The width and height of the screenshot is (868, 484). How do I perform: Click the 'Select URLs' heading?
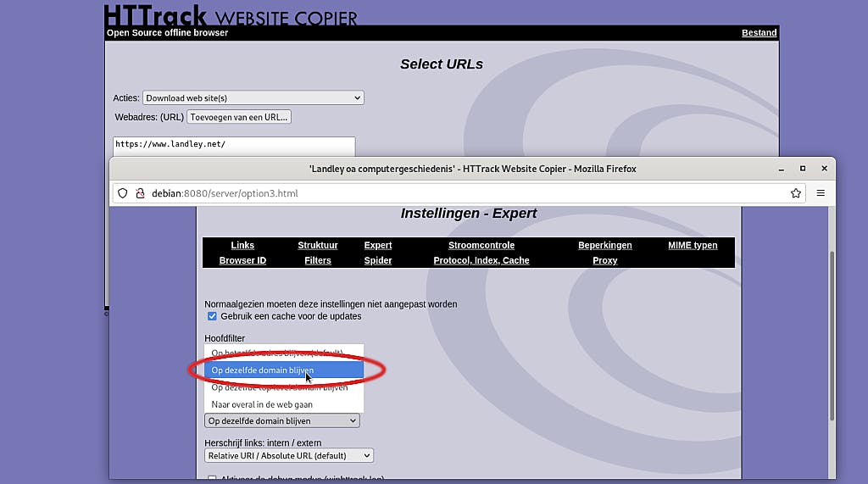tap(442, 64)
